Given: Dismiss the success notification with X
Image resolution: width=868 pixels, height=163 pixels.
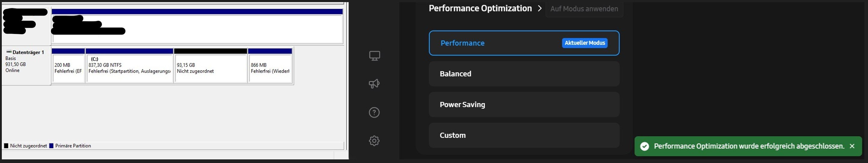Looking at the screenshot, I should (x=852, y=146).
